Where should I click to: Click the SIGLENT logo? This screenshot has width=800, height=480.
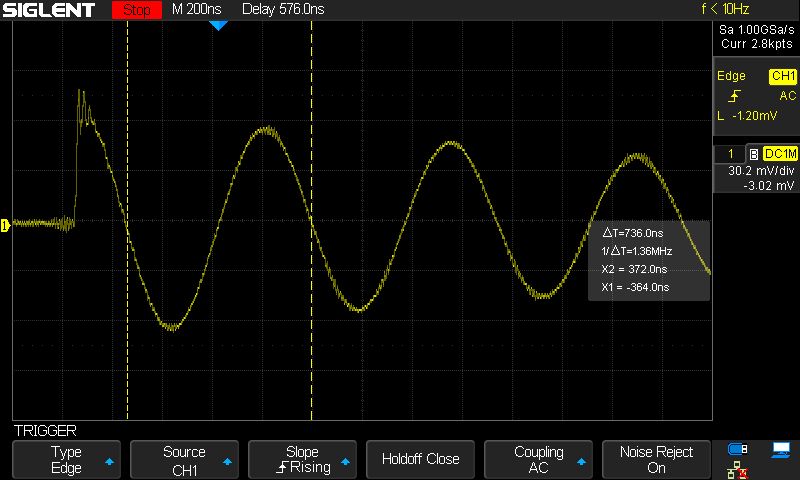(x=55, y=11)
